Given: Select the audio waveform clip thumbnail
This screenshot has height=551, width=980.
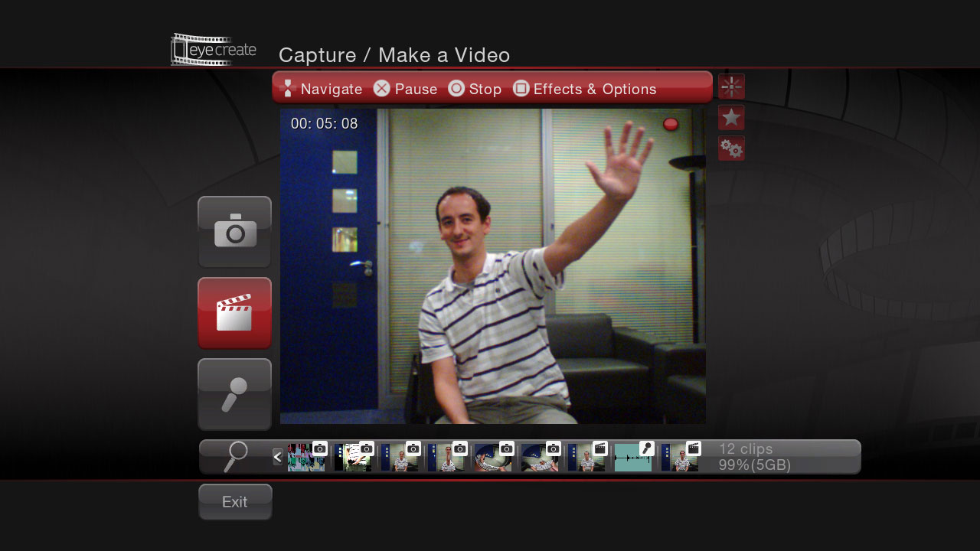Looking at the screenshot, I should pos(634,457).
